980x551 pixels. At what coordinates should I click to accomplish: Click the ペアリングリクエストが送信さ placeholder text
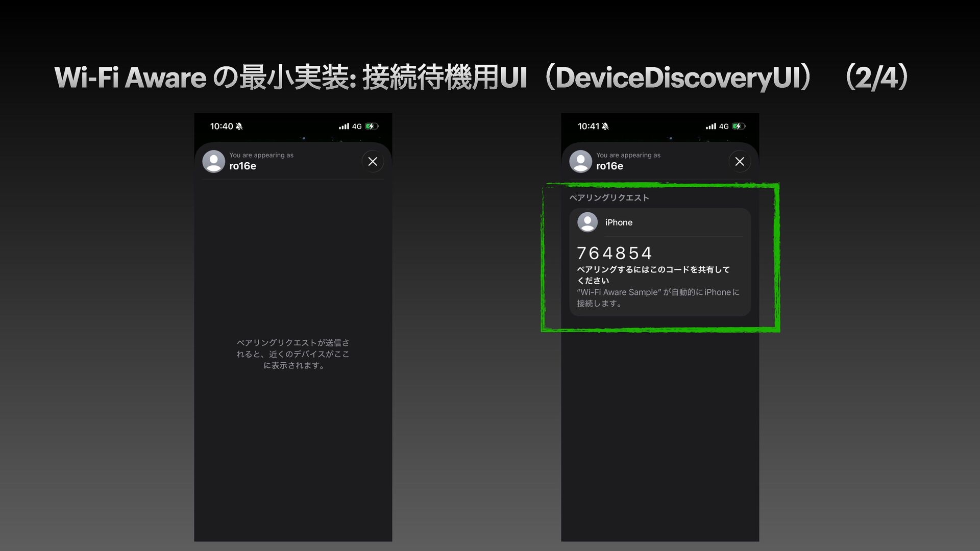[x=293, y=354]
